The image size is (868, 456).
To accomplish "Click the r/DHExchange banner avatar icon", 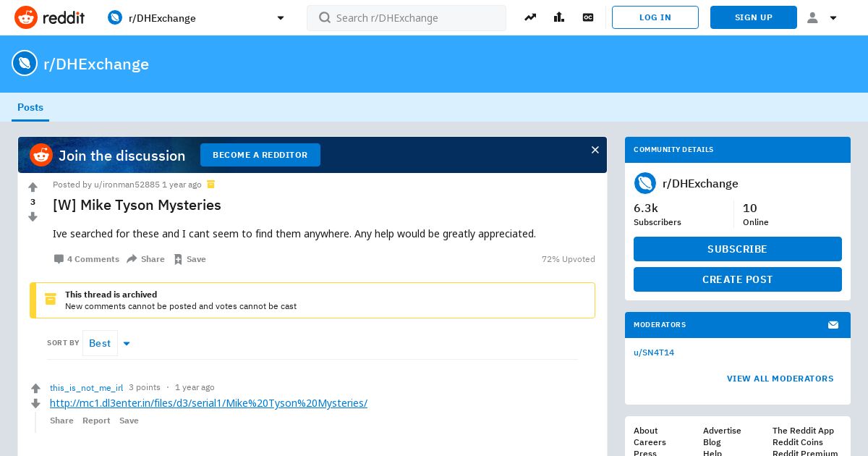I will [x=25, y=63].
